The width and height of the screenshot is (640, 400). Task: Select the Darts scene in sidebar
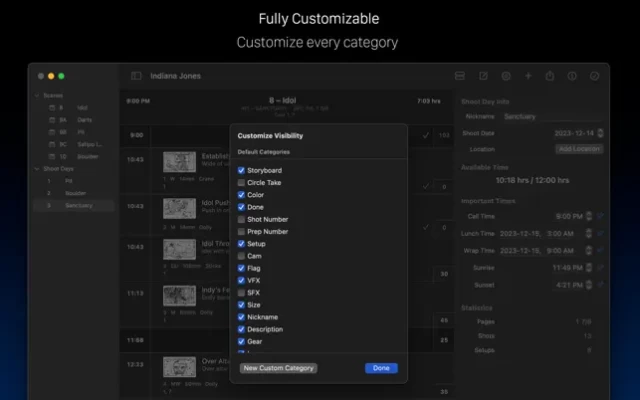[x=82, y=119]
